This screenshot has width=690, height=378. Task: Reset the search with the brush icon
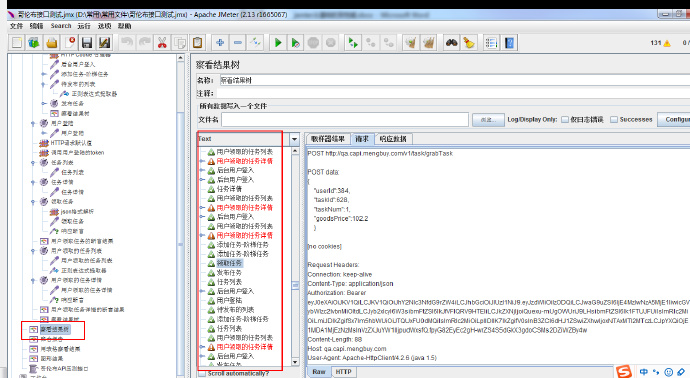pyautogui.click(x=469, y=43)
